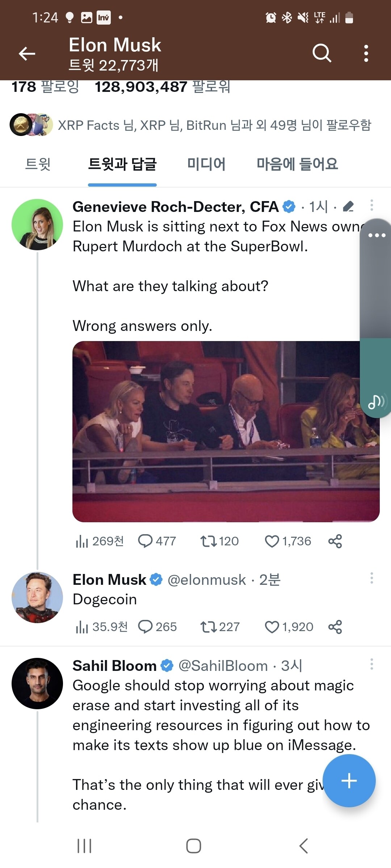This screenshot has width=391, height=868.
Task: Open the 128,903,487 팔로워 list
Action: point(162,87)
